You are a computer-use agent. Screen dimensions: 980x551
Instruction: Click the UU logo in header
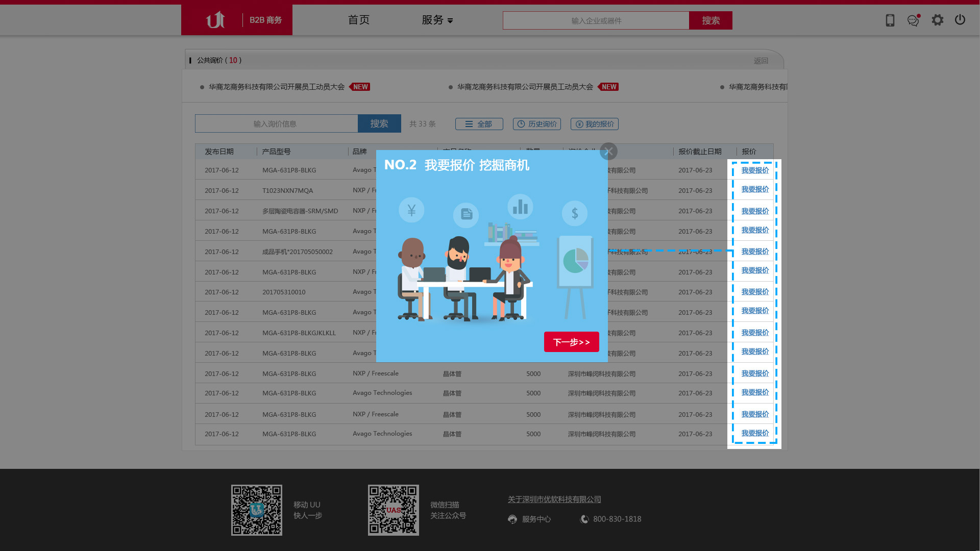point(215,20)
